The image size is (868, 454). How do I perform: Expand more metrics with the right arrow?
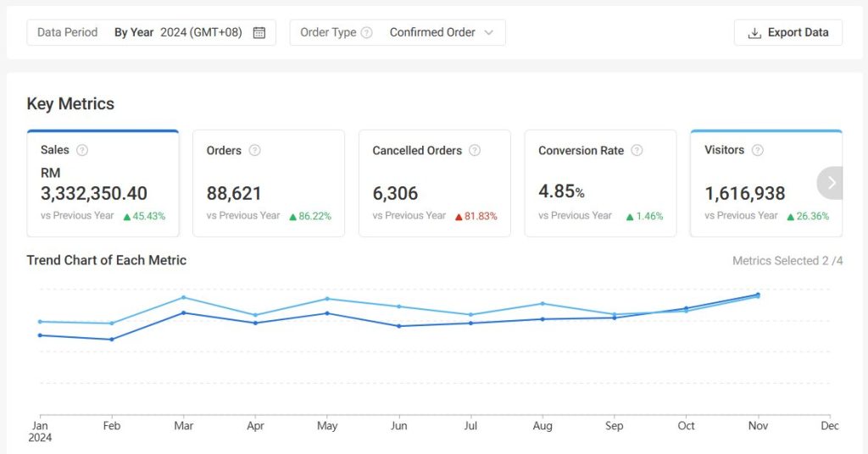(x=832, y=183)
